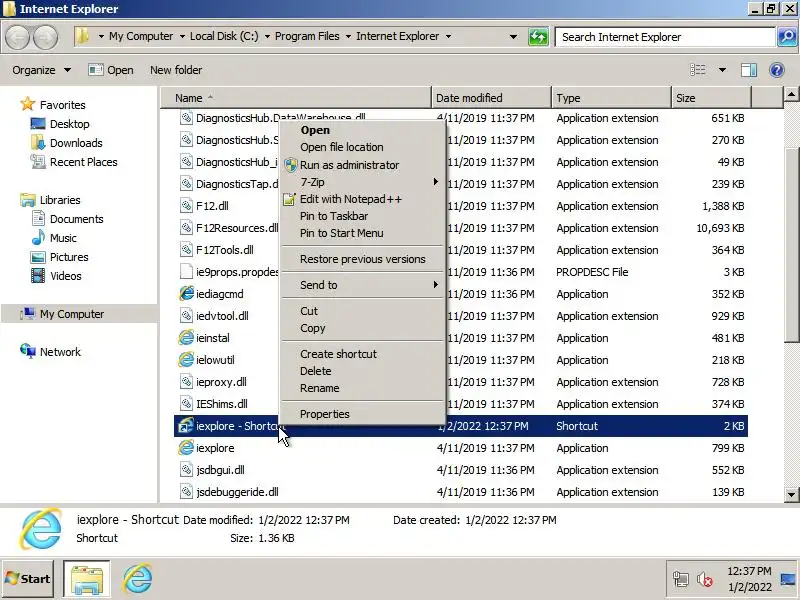Image resolution: width=800 pixels, height=600 pixels.
Task: Click the Downloads folder icon in sidebar
Action: pos(38,142)
